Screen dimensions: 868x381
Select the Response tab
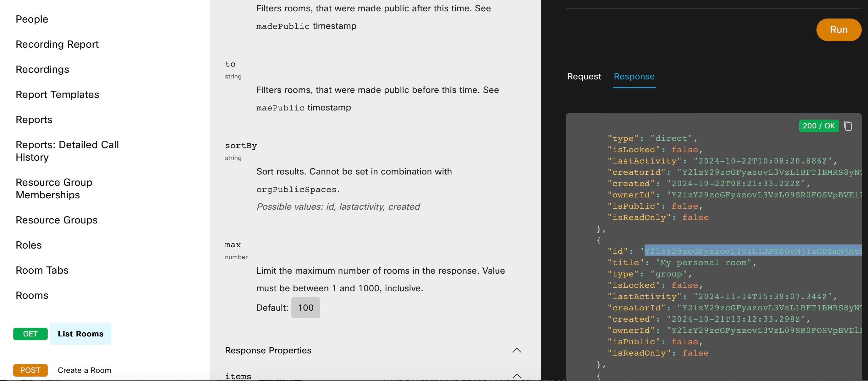click(x=634, y=76)
